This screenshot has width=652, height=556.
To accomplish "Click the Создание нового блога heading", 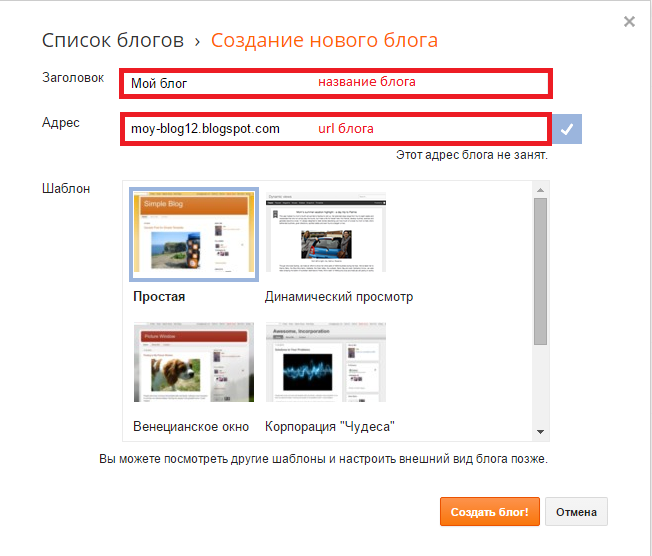I will pos(324,40).
